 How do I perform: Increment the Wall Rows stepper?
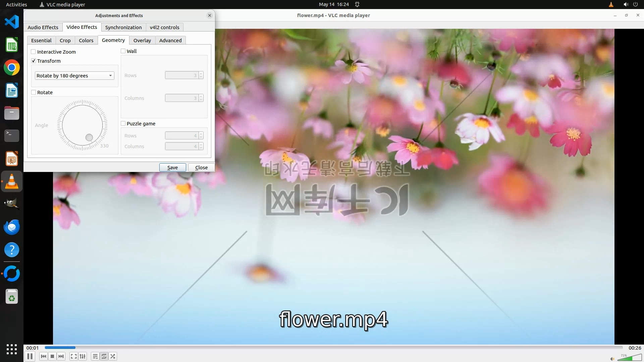click(201, 74)
